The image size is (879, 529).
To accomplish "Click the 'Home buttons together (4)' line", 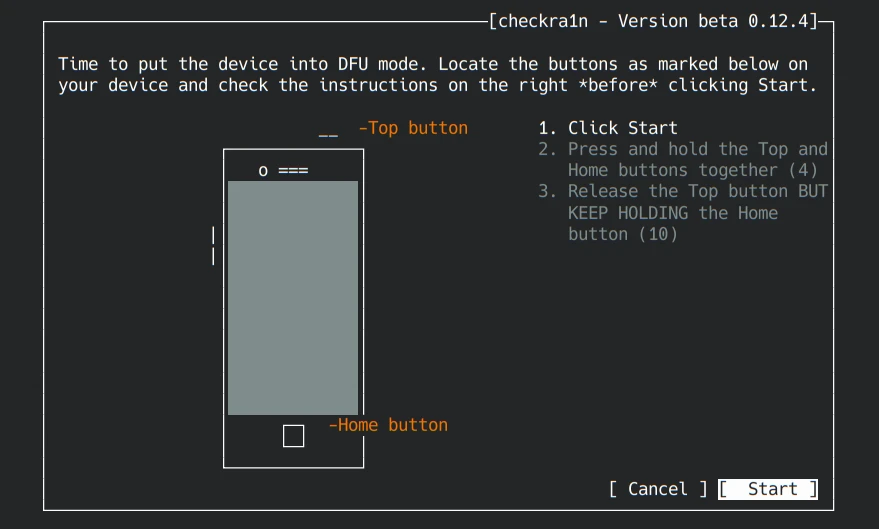I will pyautogui.click(x=693, y=170).
